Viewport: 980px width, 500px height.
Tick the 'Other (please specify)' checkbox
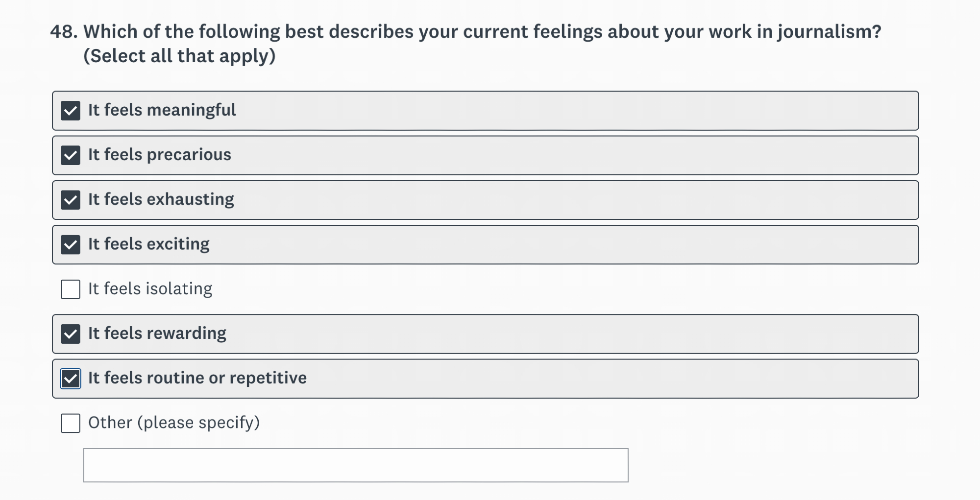71,423
